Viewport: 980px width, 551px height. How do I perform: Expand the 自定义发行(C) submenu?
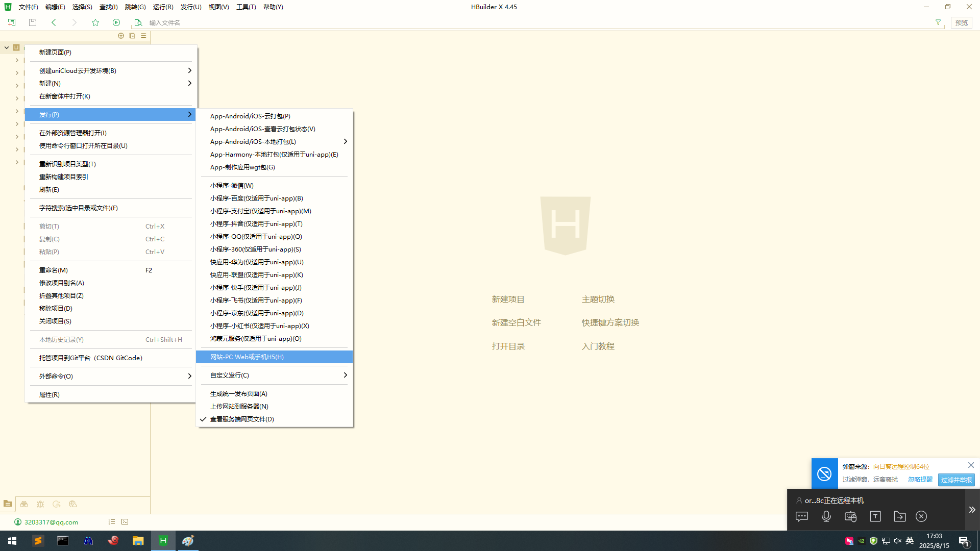pos(275,375)
